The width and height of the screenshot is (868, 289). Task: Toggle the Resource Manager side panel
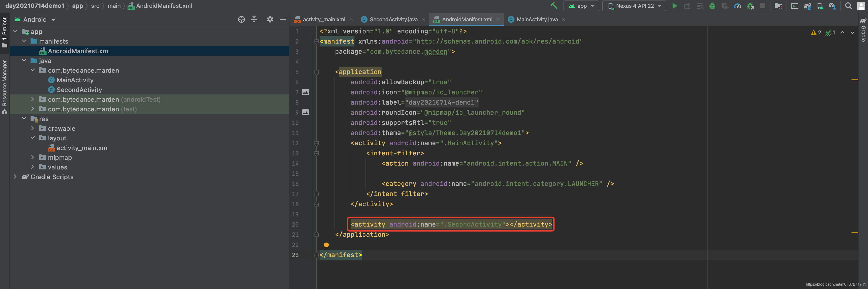(x=4, y=86)
